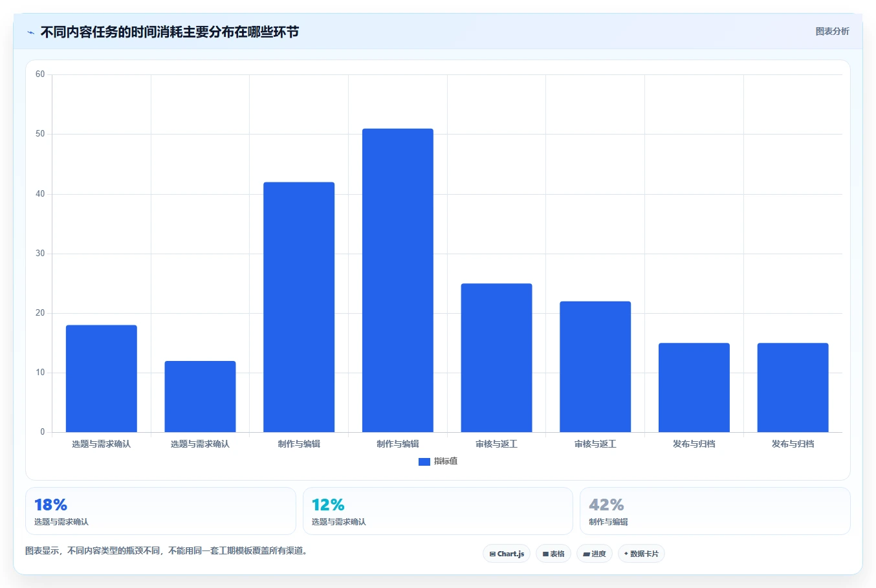Click the y-axis tick label 60
This screenshot has width=876, height=588.
coord(40,74)
